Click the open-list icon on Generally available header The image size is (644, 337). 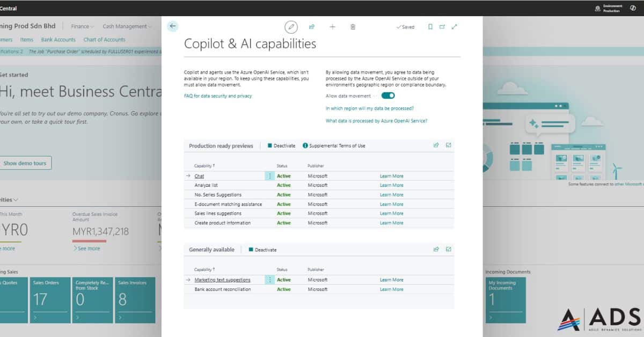tap(449, 249)
